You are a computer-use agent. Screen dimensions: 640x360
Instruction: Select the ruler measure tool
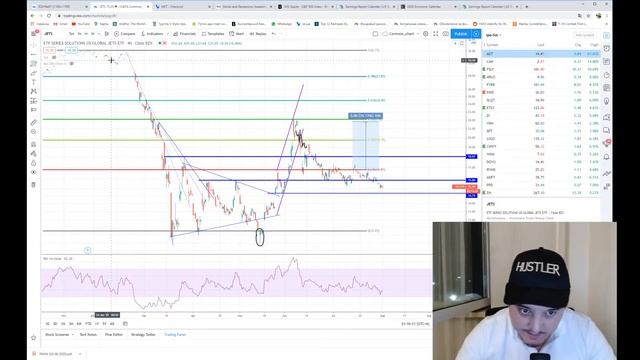(33, 122)
